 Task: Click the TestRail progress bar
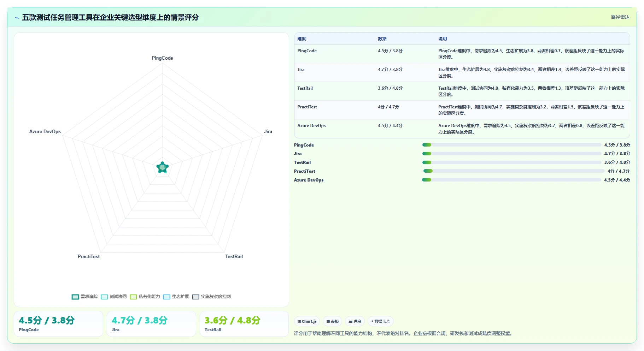(511, 162)
